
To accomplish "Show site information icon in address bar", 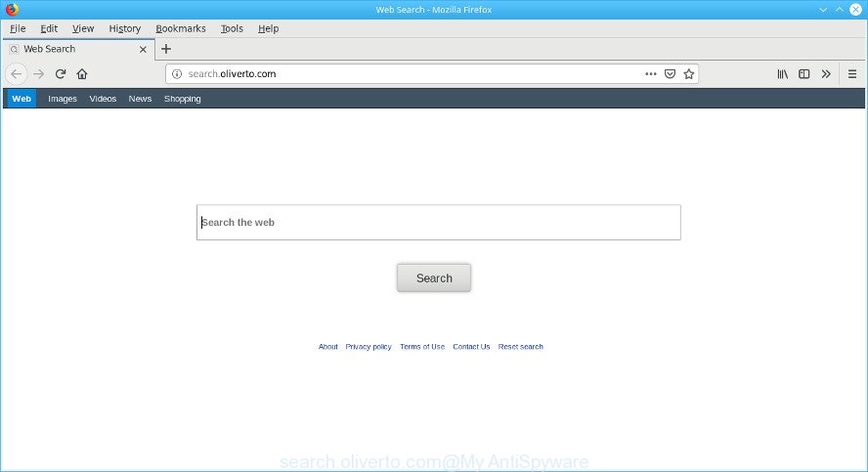I will pyautogui.click(x=177, y=73).
